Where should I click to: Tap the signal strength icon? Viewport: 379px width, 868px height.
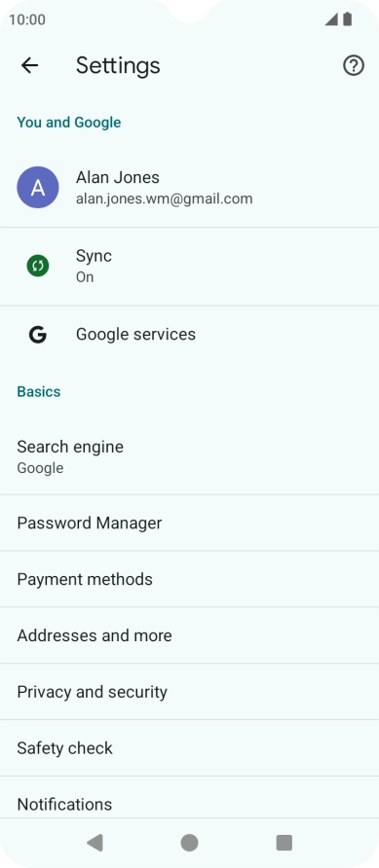coord(331,19)
